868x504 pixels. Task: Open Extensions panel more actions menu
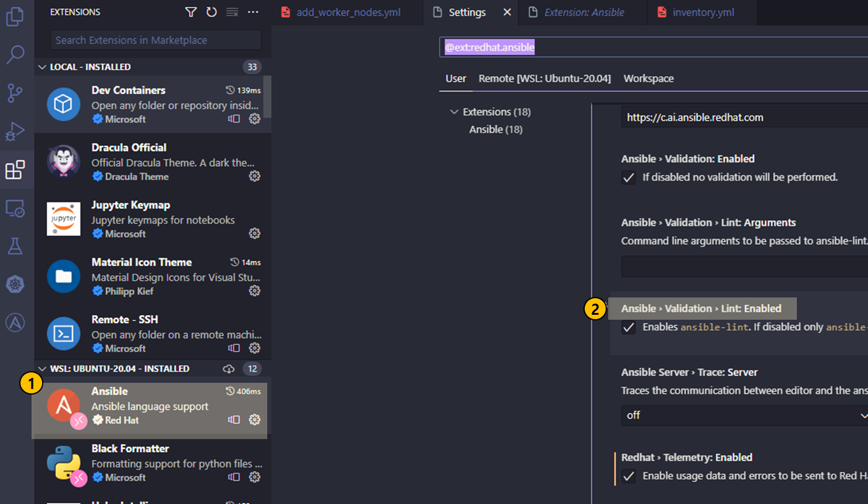click(253, 12)
